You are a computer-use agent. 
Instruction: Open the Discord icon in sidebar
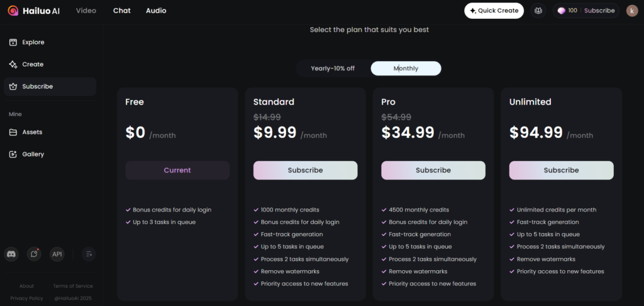11,254
